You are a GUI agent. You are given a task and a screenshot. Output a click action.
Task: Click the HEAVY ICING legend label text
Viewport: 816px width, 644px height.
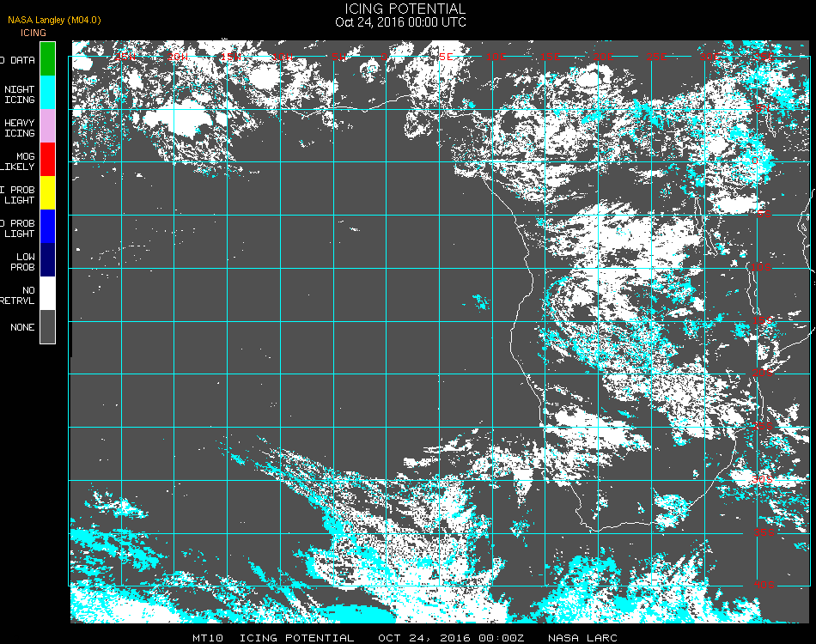[20, 128]
